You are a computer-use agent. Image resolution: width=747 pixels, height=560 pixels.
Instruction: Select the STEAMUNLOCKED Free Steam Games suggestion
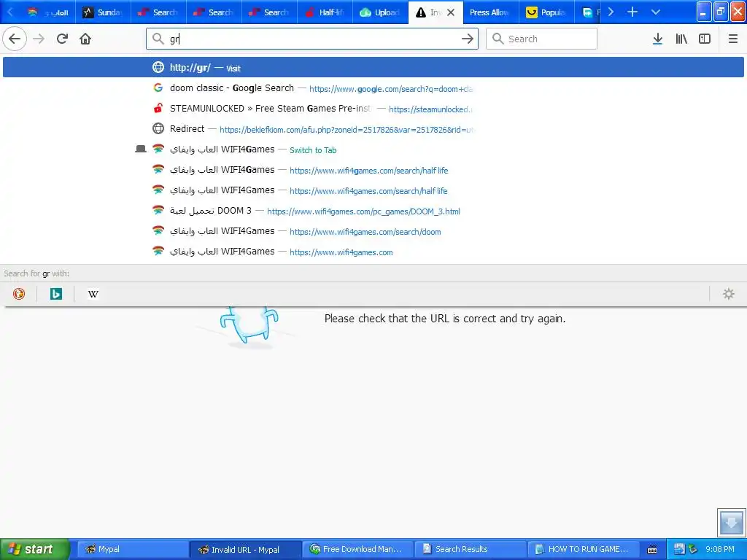[x=373, y=109]
